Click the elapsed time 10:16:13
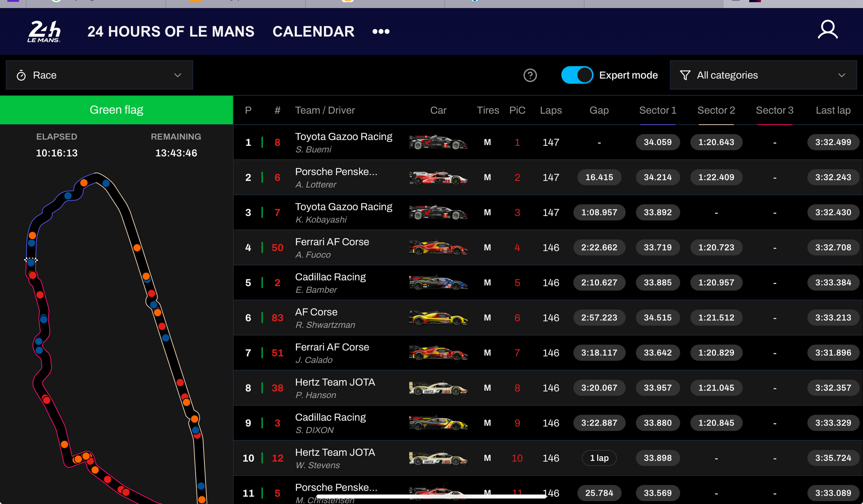This screenshot has height=504, width=863. [x=57, y=153]
